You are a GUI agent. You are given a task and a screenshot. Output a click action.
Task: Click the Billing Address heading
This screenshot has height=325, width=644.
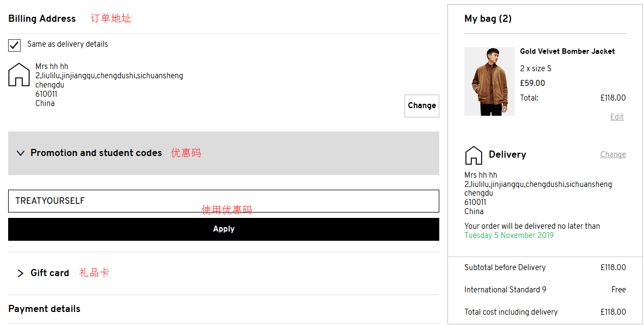42,18
